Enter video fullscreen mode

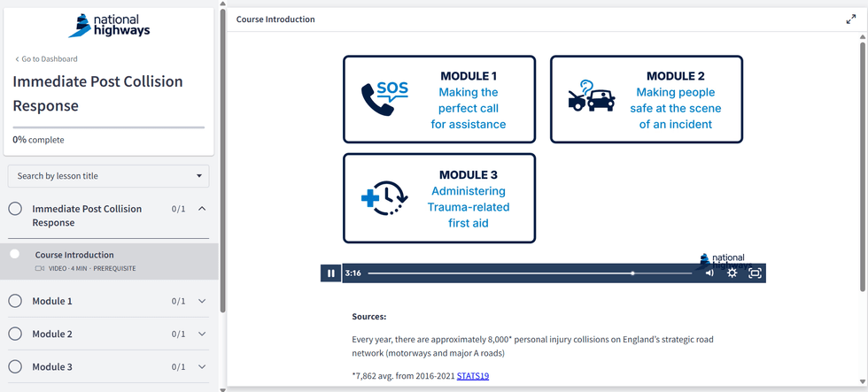point(756,273)
